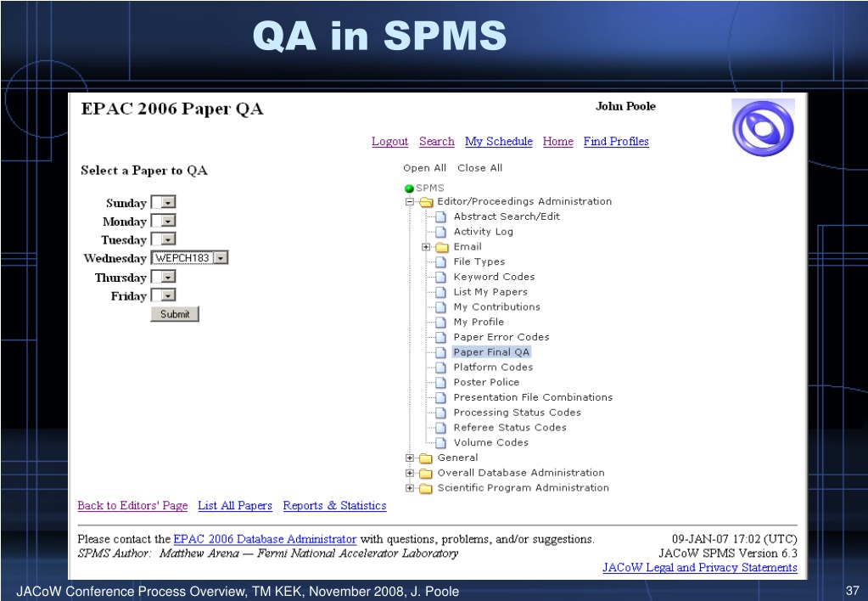Open Reports & Statistics link
Viewport: 868px width, 601px height.
335,506
